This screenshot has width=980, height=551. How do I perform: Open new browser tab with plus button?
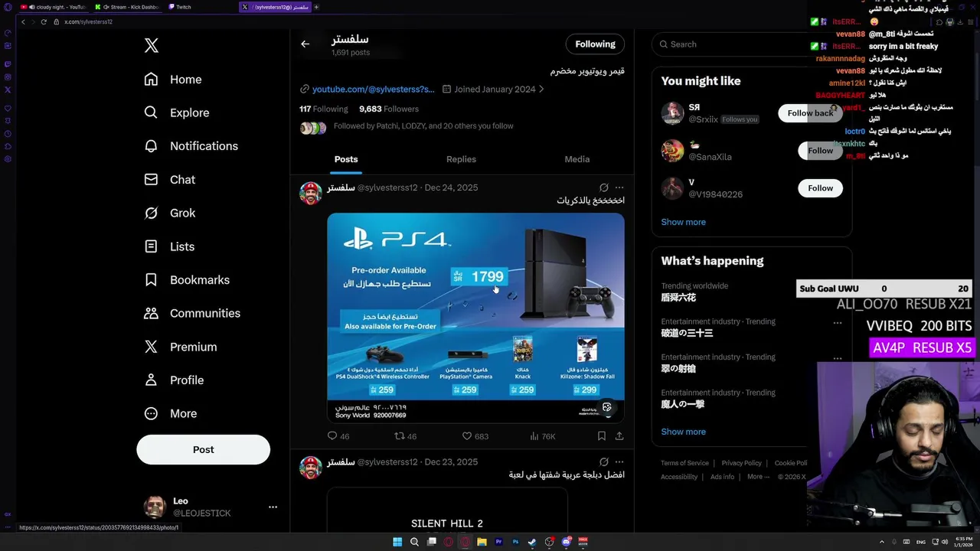click(316, 7)
